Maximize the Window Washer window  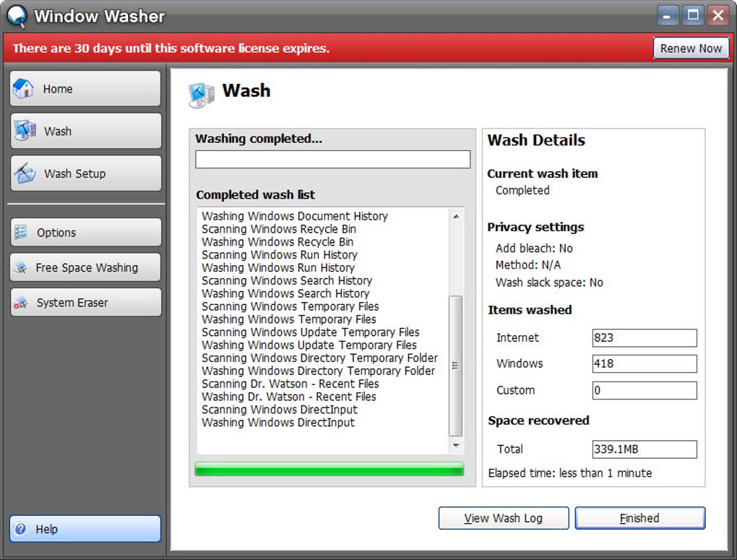tap(693, 15)
